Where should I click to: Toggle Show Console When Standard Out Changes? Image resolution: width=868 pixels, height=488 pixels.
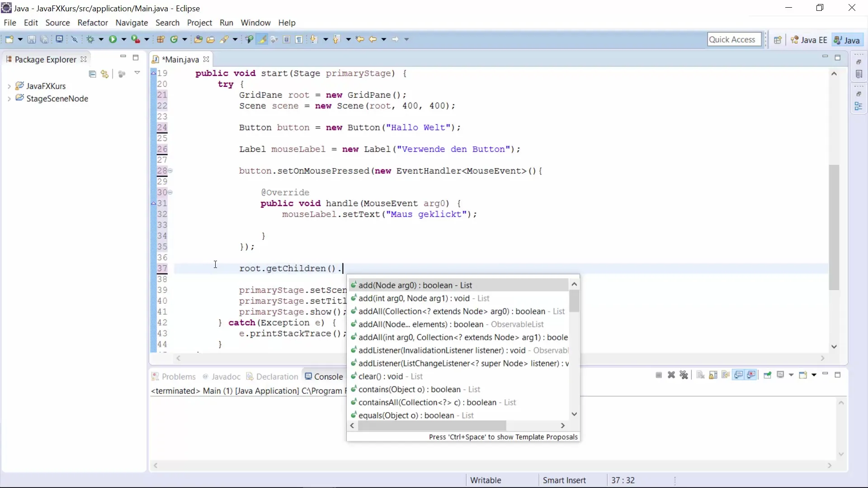[x=738, y=375]
